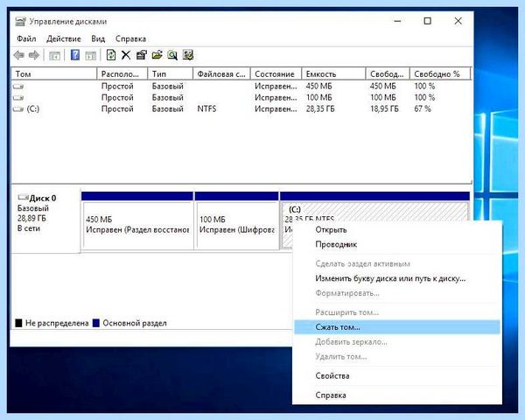Click the Основной раздел legend label
525x420 pixels.
click(135, 323)
